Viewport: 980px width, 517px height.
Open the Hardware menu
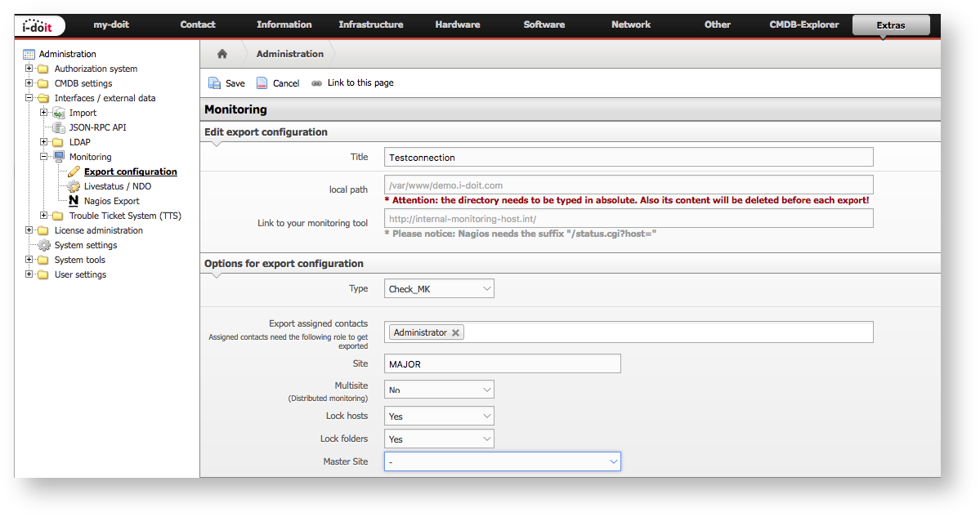coord(458,25)
